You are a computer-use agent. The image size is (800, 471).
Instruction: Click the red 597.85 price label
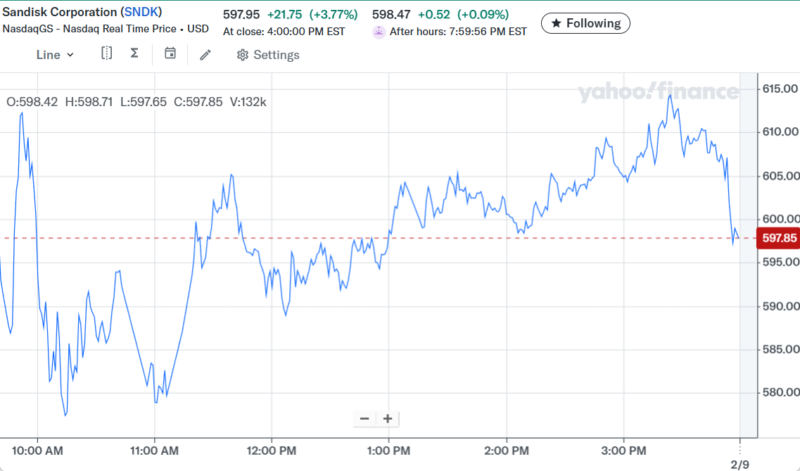[x=778, y=238]
